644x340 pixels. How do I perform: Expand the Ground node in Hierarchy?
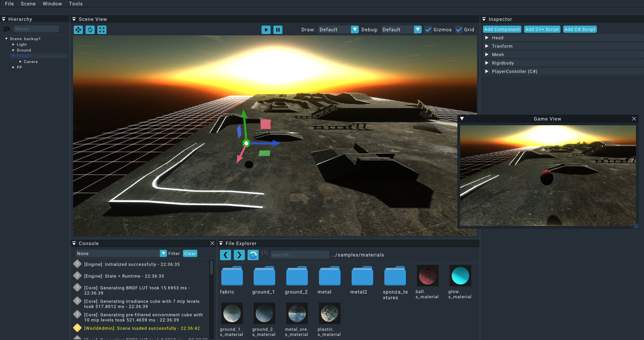coord(13,50)
